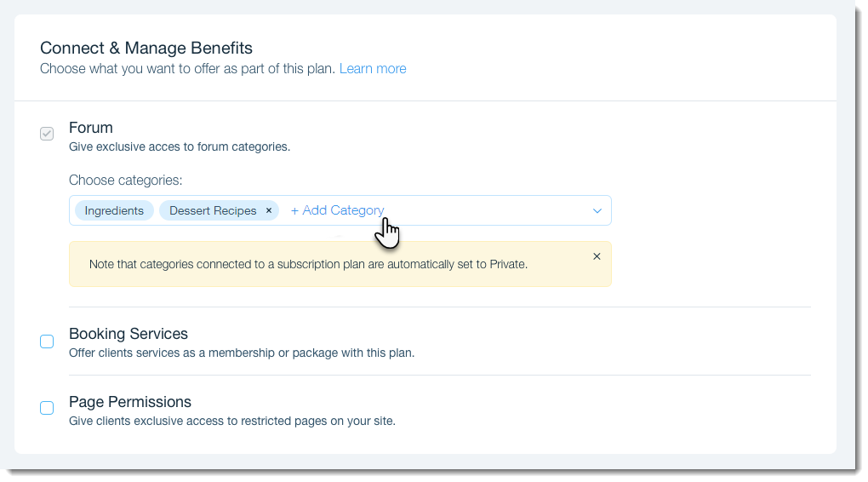Select the Dessert Recipes tag label
The height and width of the screenshot is (482, 868).
pyautogui.click(x=213, y=210)
